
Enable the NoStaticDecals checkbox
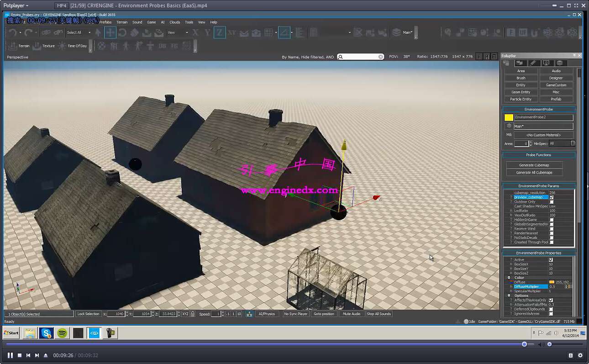pyautogui.click(x=552, y=237)
